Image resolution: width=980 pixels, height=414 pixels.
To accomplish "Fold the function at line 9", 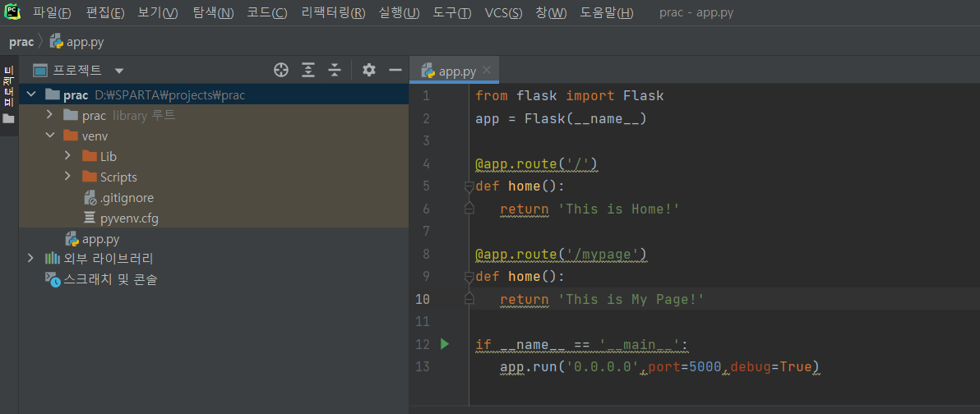I will tap(469, 276).
